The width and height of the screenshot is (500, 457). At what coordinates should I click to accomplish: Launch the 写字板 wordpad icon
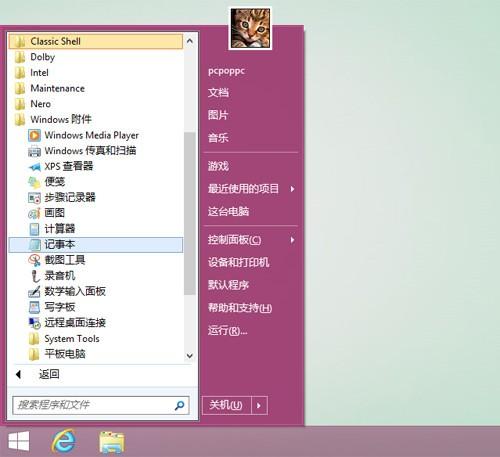(34, 307)
